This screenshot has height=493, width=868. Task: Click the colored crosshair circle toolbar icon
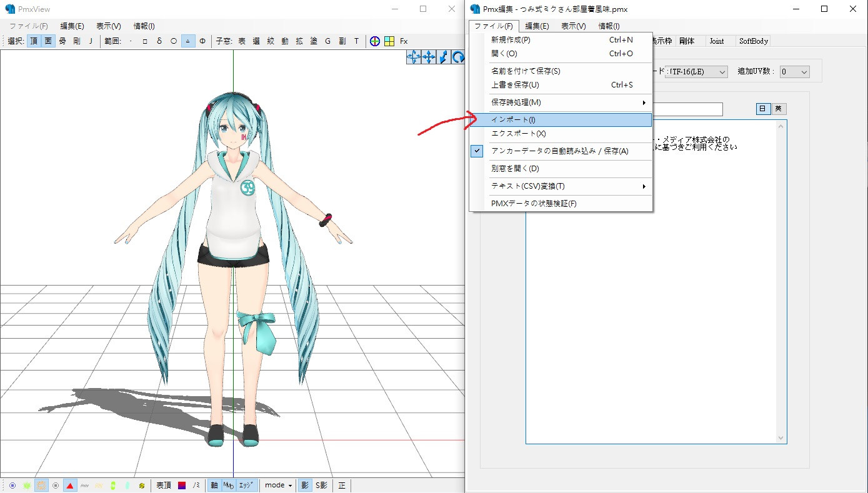coord(375,41)
